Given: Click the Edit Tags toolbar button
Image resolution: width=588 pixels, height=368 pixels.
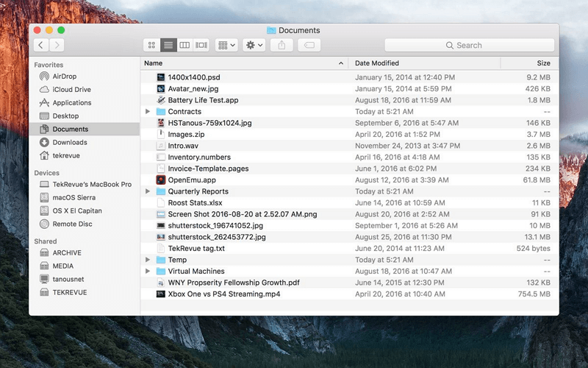Looking at the screenshot, I should (x=309, y=45).
